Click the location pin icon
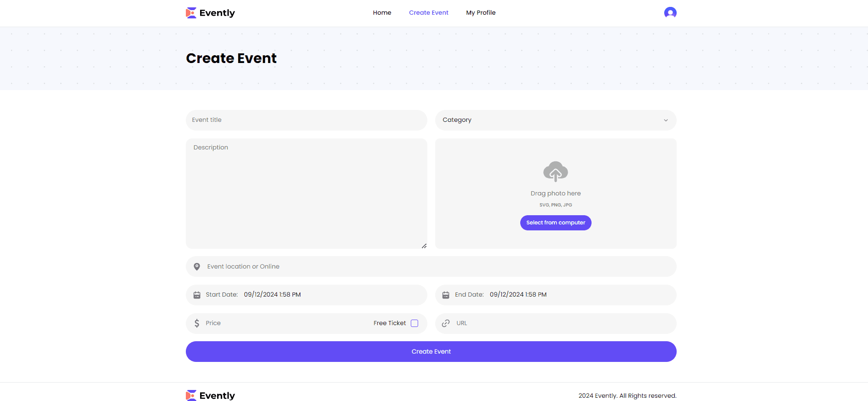 coord(197,267)
